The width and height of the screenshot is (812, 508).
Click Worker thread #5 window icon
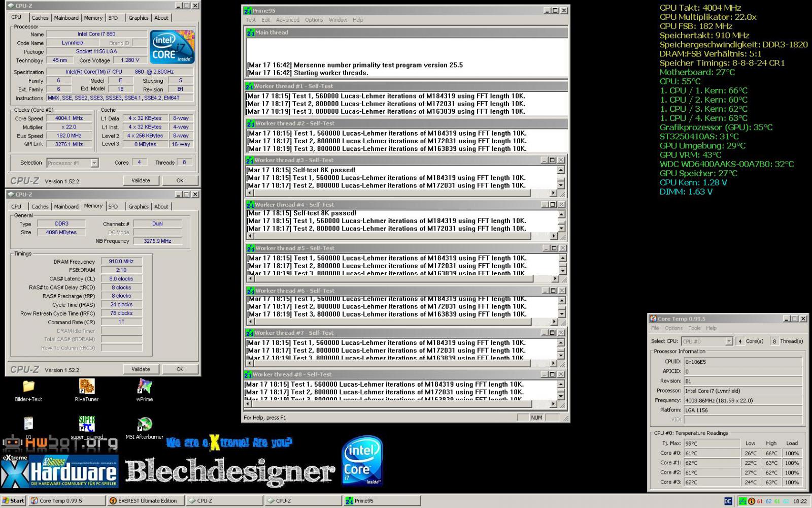point(250,248)
